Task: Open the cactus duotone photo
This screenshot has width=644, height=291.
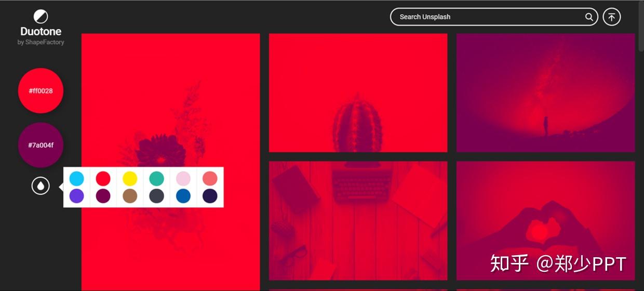Action: pyautogui.click(x=358, y=92)
